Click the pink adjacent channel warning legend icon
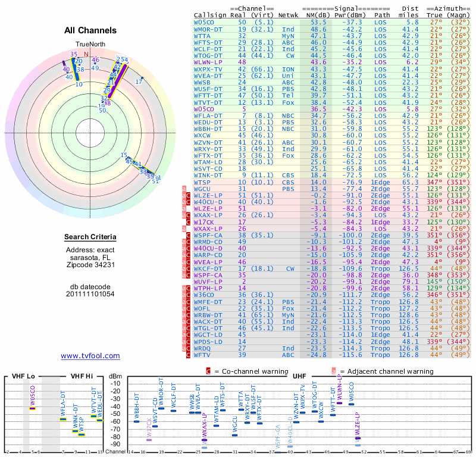 (334, 371)
